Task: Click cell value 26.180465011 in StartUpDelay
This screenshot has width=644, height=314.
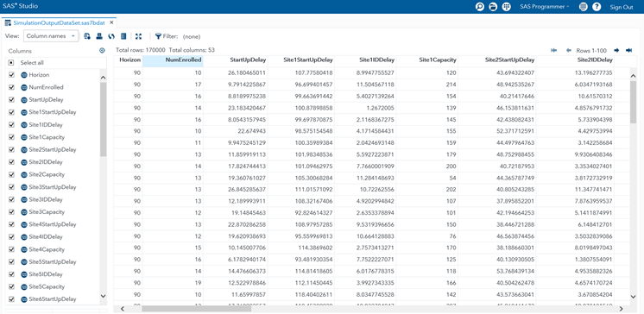Action: 248,72
